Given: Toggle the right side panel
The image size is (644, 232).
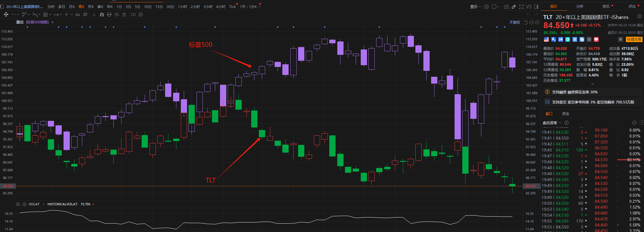Looking at the screenshot, I should (x=536, y=7).
